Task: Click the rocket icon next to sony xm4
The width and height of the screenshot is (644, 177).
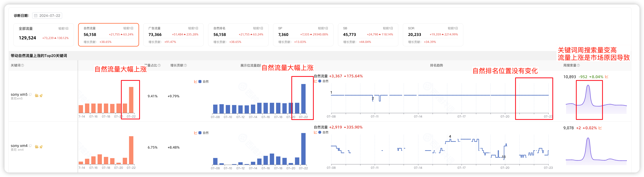Action: tap(41, 147)
